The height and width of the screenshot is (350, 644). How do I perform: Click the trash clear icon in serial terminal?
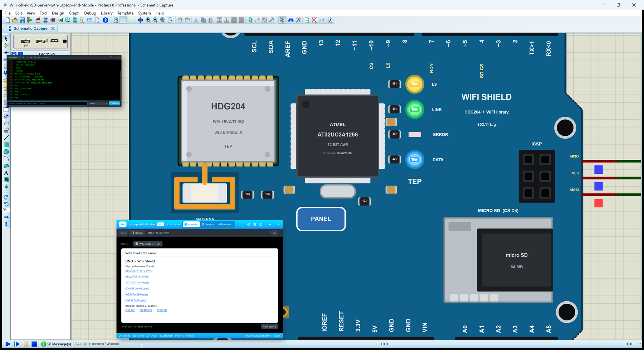point(35,57)
